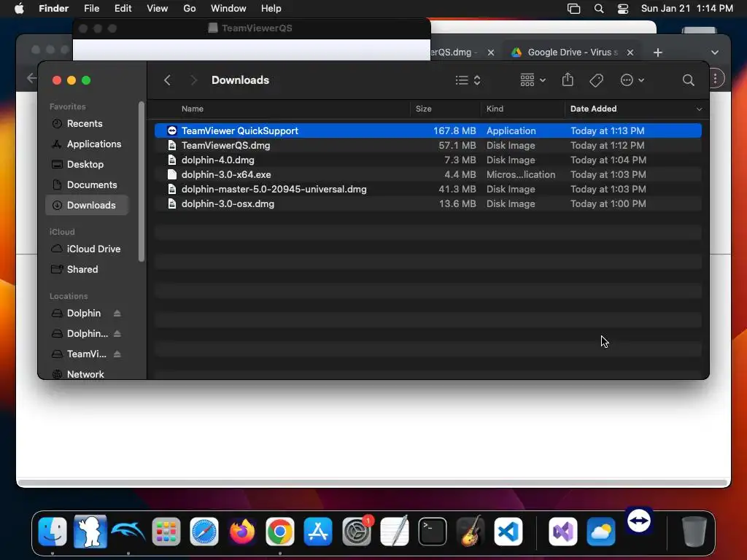Screen dimensions: 747x560
Task: Open iCloud Drive in the sidebar
Action: [x=88, y=249]
